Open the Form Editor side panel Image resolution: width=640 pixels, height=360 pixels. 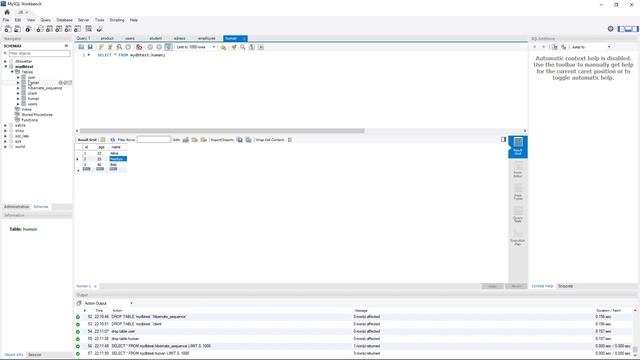(x=518, y=169)
